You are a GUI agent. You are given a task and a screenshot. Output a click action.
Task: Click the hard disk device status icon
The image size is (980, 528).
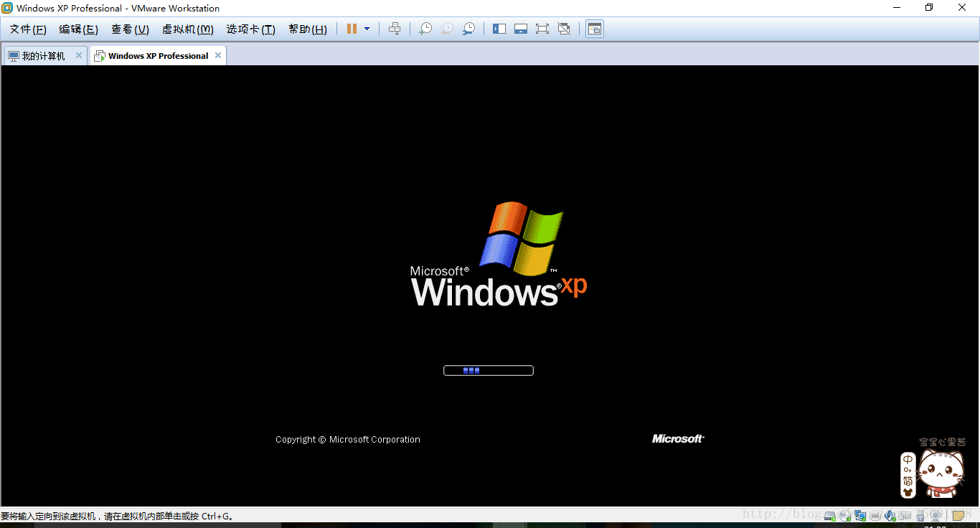pyautogui.click(x=830, y=515)
